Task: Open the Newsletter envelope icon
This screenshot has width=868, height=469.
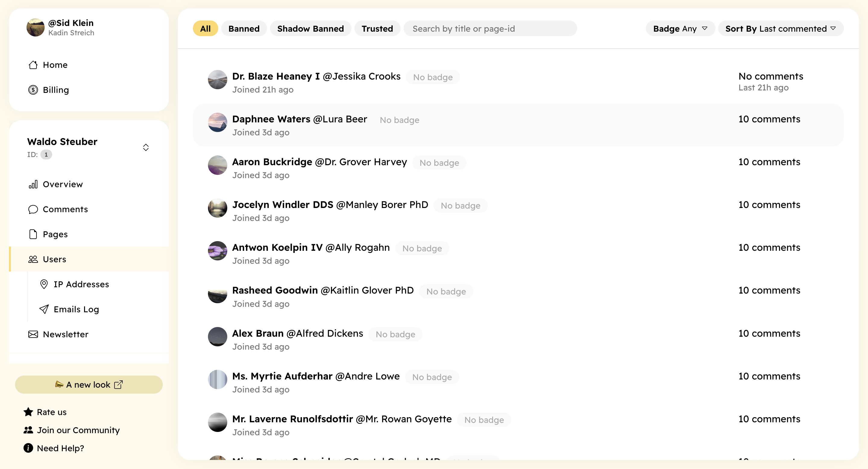Action: click(x=33, y=334)
